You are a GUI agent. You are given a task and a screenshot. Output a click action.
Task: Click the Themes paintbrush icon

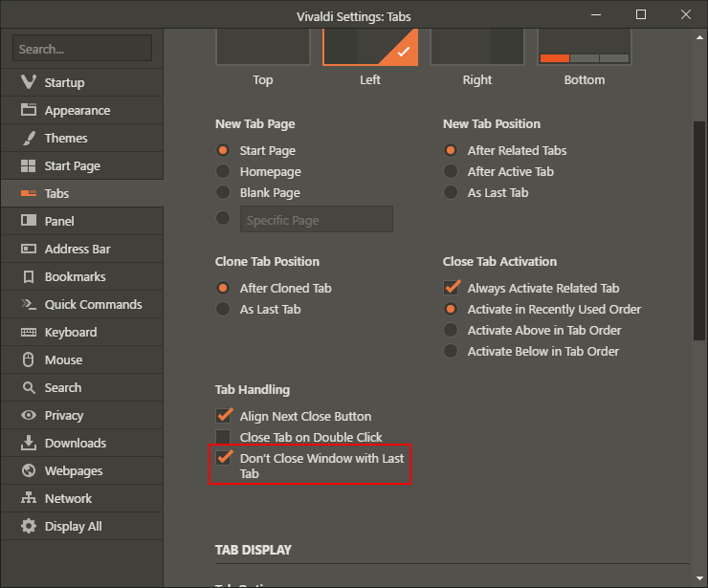click(29, 138)
